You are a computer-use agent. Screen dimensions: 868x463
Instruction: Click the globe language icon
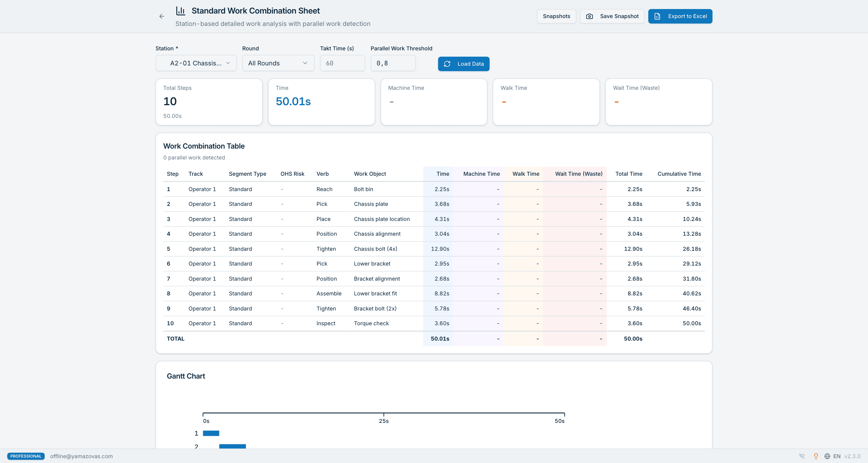[827, 456]
